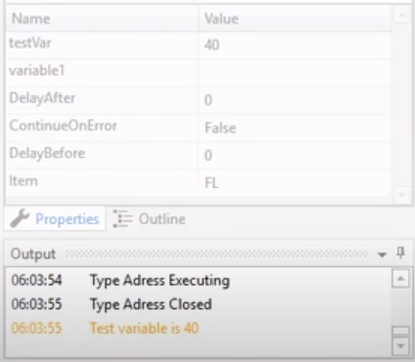Select the ContinueOnError row name
Image resolution: width=415 pixels, height=362 pixels.
coord(63,126)
